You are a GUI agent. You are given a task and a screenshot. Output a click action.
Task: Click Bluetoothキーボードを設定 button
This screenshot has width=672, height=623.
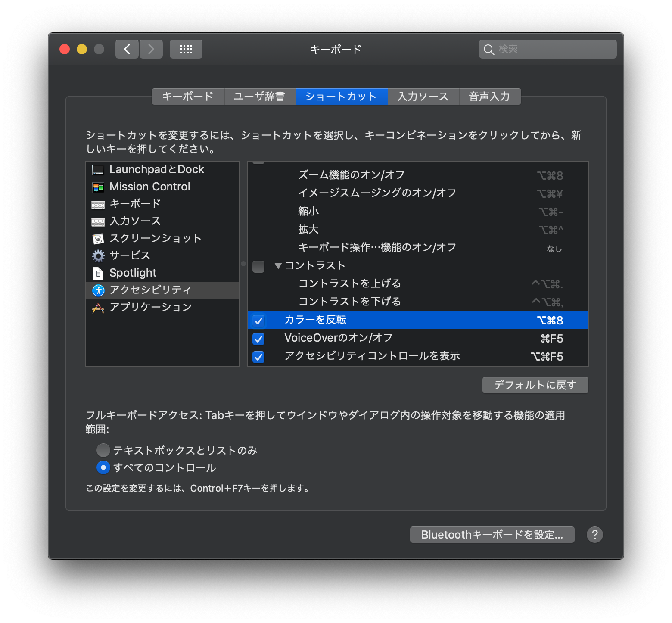tap(492, 534)
